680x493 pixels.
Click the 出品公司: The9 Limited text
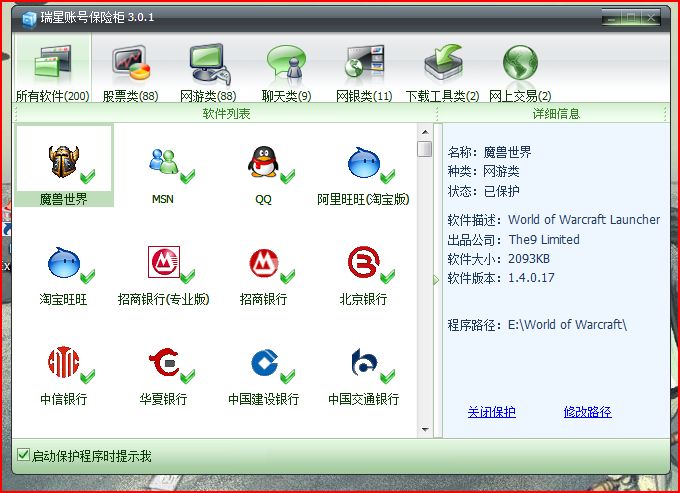coord(513,239)
